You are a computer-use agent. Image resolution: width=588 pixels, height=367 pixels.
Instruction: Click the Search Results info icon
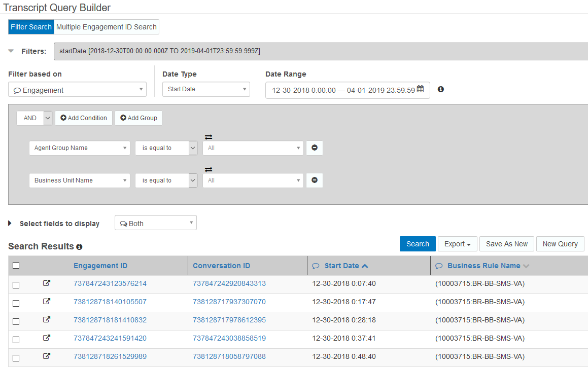(79, 247)
